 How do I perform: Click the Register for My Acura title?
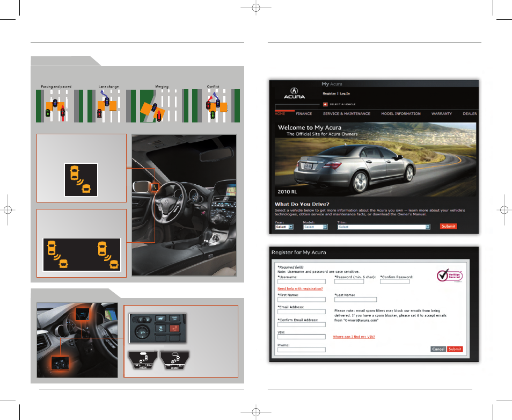pyautogui.click(x=298, y=252)
